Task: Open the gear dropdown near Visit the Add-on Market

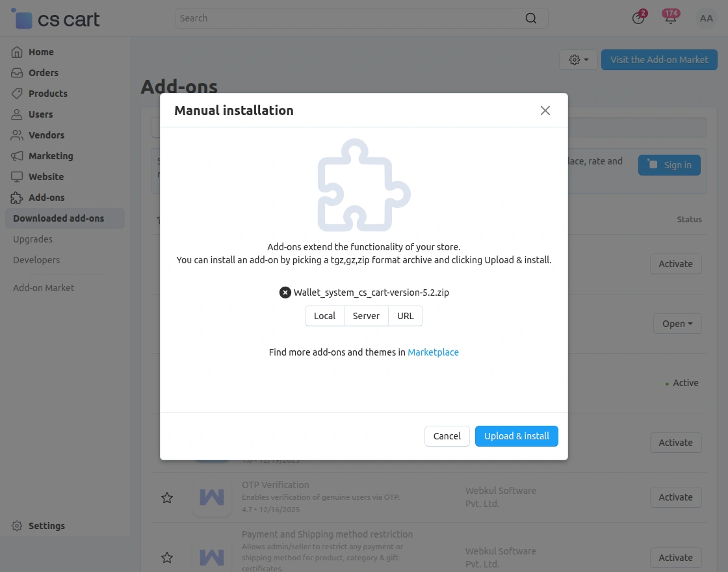Action: coord(578,59)
